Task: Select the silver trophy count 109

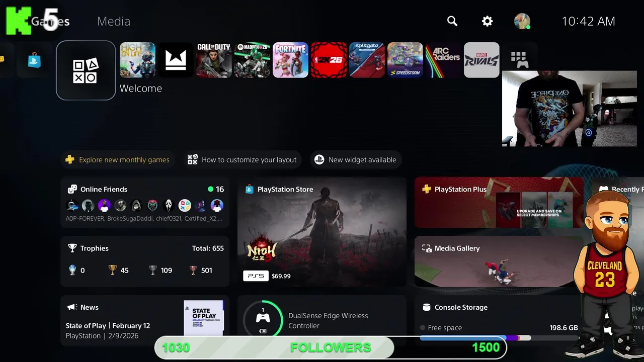Action: coord(160,270)
